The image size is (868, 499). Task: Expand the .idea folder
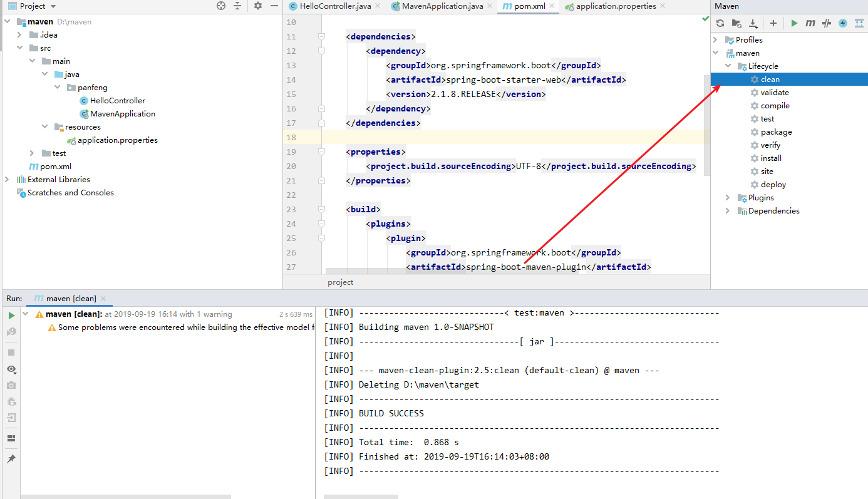20,35
